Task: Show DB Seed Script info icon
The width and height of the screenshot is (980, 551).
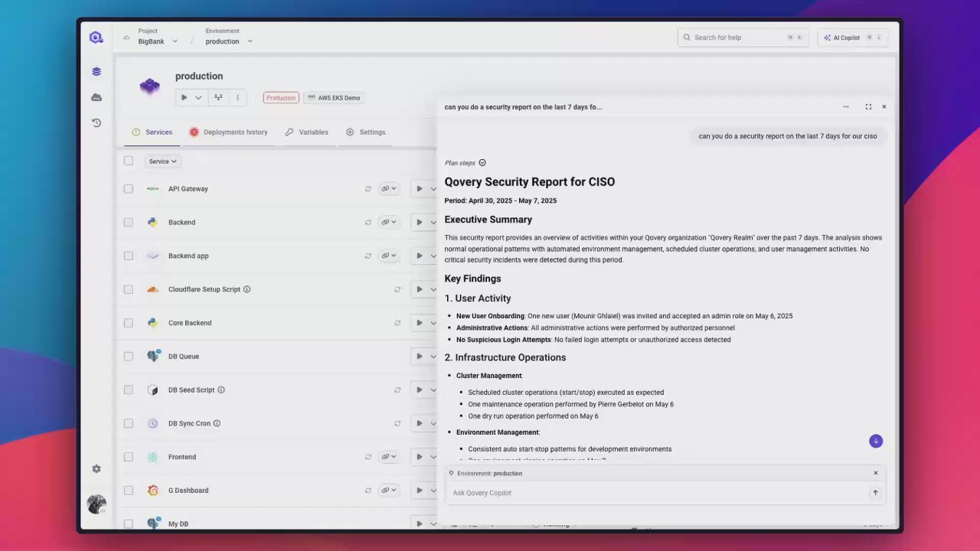Action: click(x=221, y=390)
